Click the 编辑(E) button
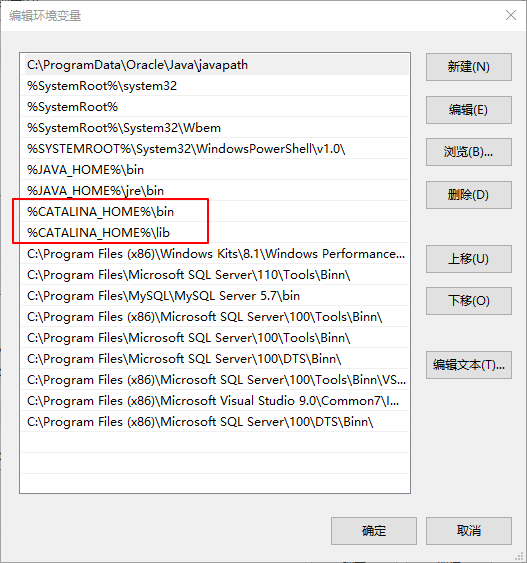Screen dimensions: 527x563 (468, 110)
